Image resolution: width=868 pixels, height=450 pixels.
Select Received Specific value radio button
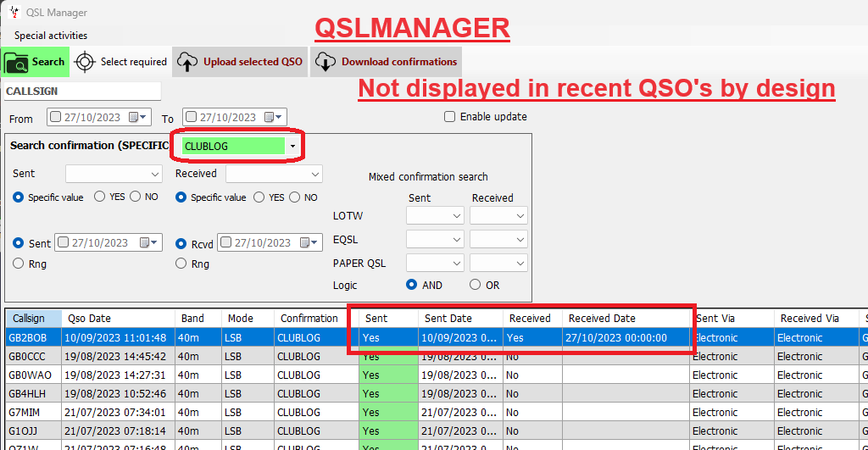(181, 197)
